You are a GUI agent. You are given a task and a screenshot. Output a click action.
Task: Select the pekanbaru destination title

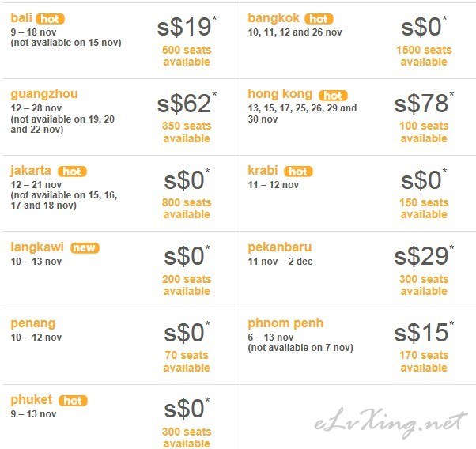pos(280,247)
